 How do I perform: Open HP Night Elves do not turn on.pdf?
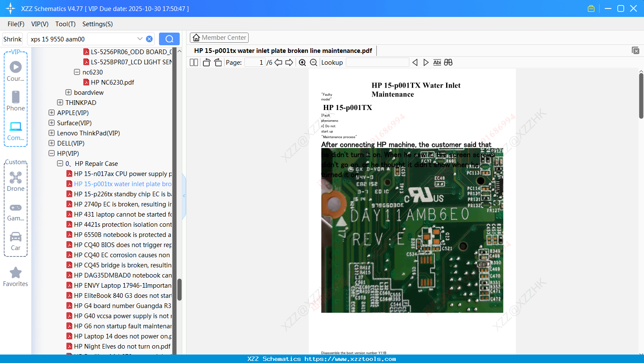click(x=119, y=346)
